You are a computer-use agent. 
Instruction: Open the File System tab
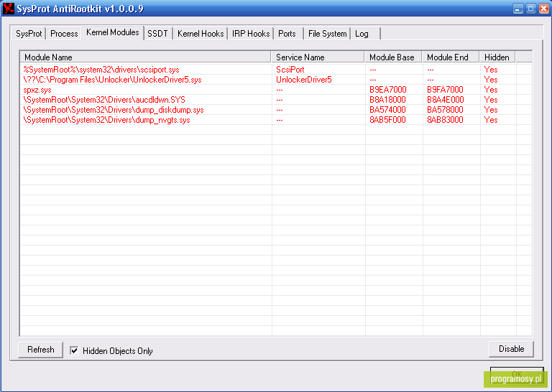click(328, 34)
